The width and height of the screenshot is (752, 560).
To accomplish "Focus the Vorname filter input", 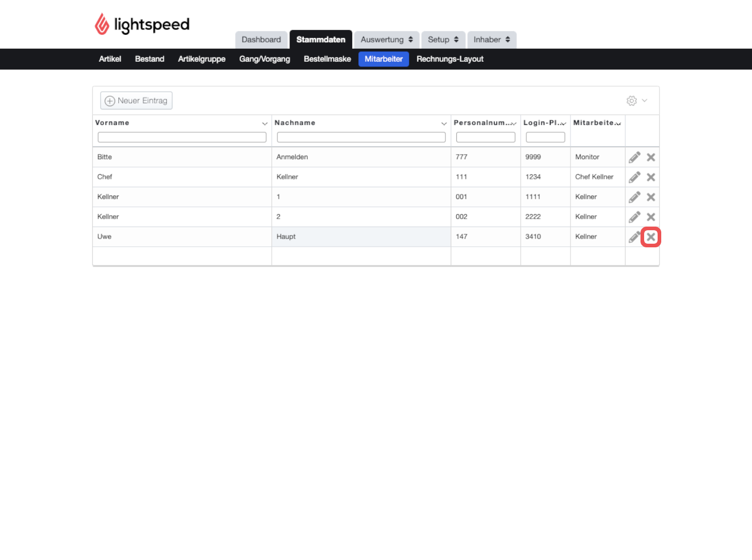I will pyautogui.click(x=182, y=137).
